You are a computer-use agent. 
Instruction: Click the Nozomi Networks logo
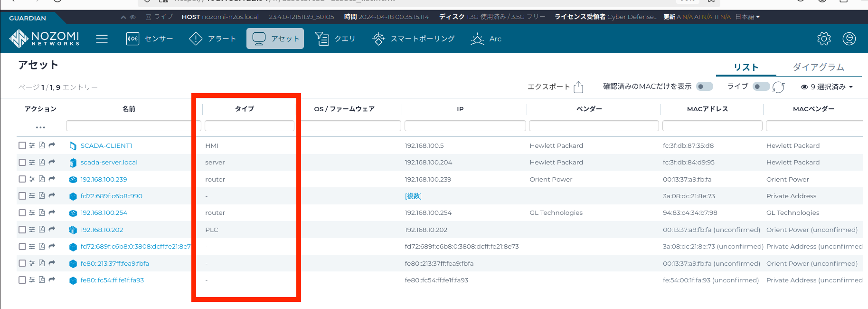[x=45, y=39]
